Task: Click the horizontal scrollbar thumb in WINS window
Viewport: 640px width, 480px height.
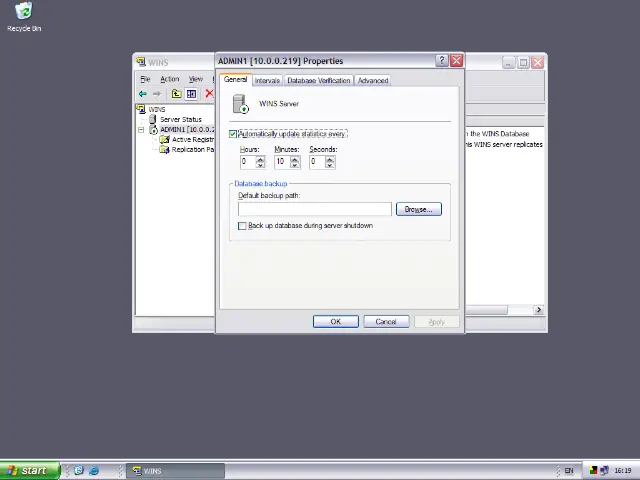Action: (487, 310)
